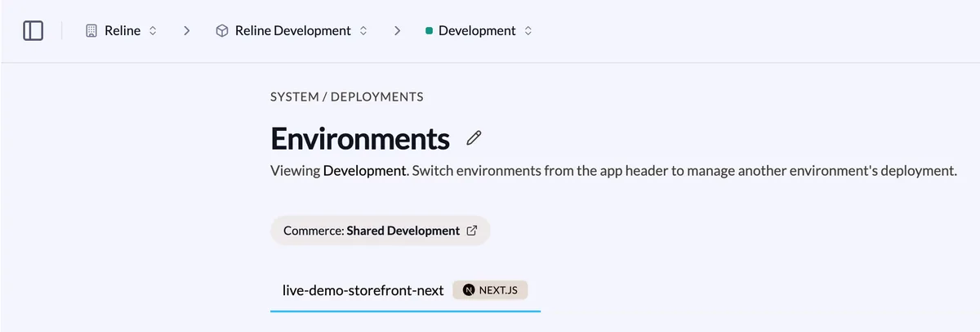Click the cube icon beside Reline Development

click(x=221, y=31)
